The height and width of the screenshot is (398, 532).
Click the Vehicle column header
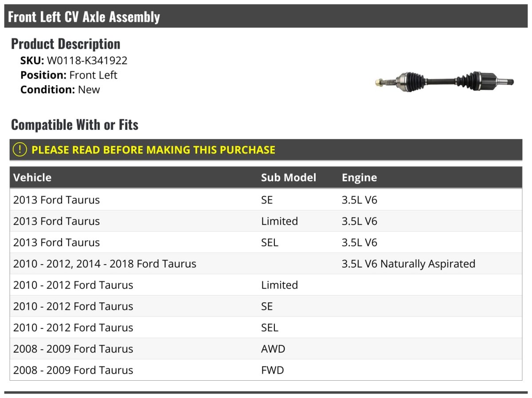(32, 178)
